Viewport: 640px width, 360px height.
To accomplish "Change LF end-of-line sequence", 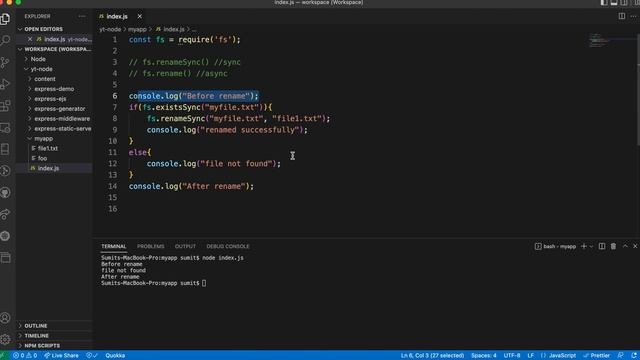I will [x=531, y=356].
